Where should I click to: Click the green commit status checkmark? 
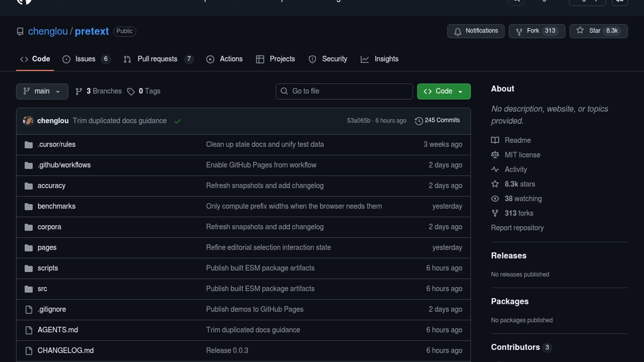[x=177, y=121]
